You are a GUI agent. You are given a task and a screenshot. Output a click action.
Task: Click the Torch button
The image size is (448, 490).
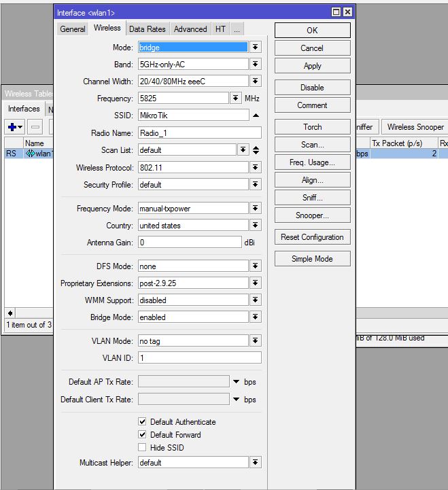[312, 127]
